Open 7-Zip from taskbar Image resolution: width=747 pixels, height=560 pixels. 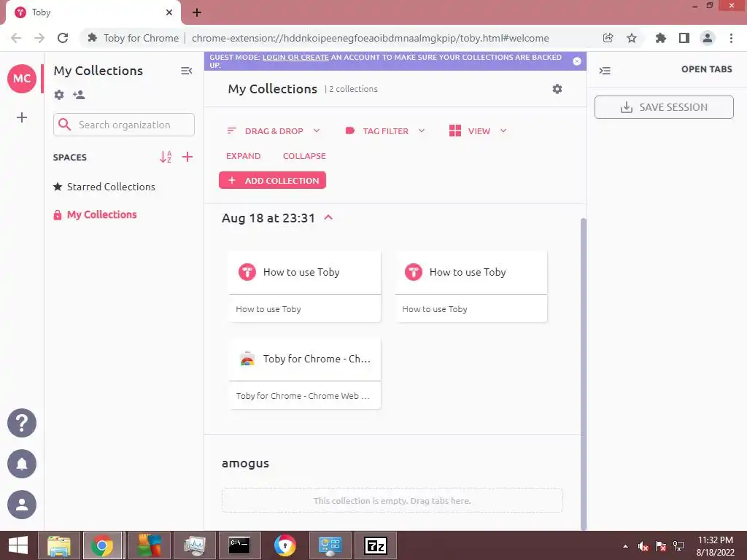tap(376, 545)
